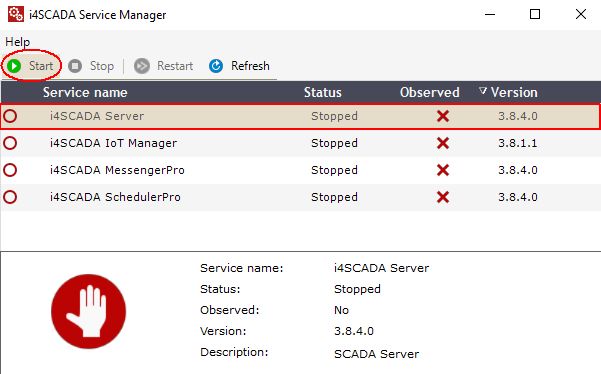Click the Stop label in the toolbar
The height and width of the screenshot is (374, 601).
coord(102,66)
